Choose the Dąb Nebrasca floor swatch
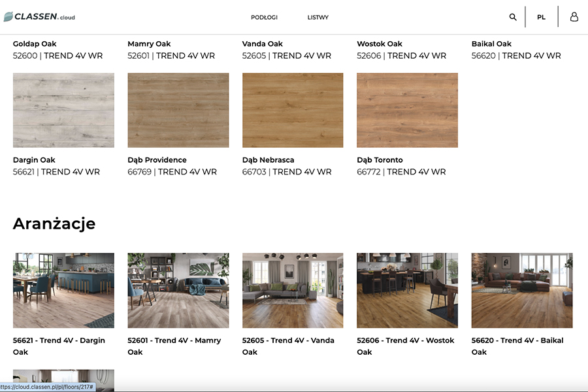This screenshot has height=392, width=588. tap(293, 110)
